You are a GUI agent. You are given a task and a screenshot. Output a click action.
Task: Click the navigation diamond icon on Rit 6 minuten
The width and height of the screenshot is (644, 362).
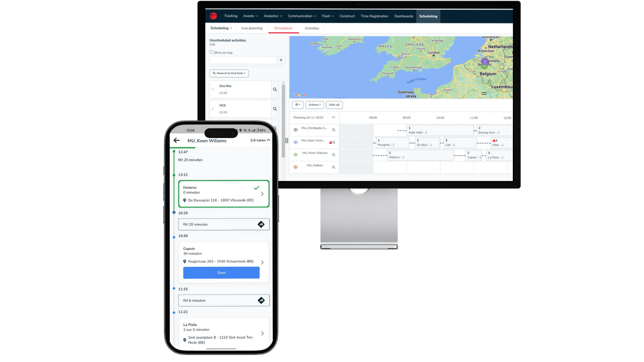point(261,301)
